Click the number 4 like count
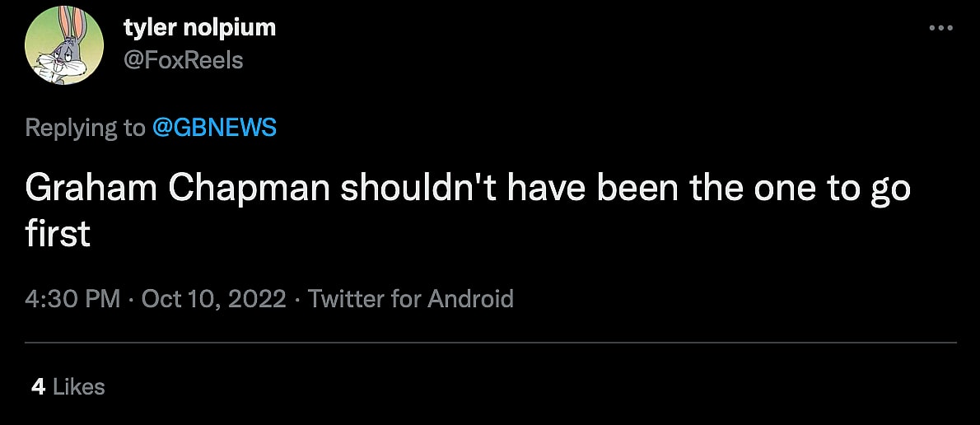Viewport: 980px width, 425px height. [38, 386]
